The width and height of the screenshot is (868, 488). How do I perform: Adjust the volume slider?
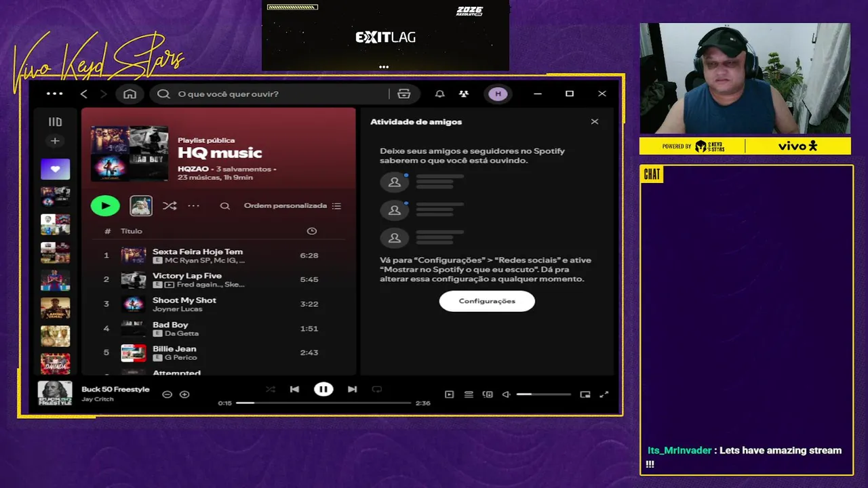tap(544, 394)
